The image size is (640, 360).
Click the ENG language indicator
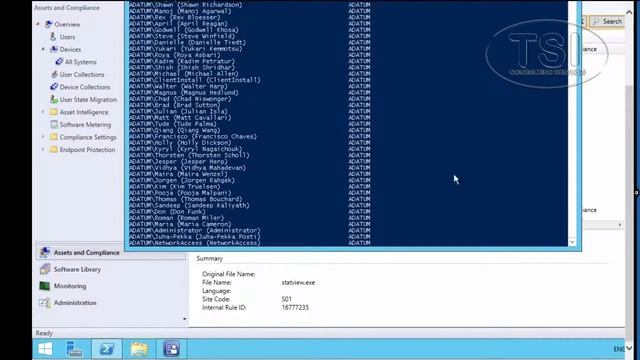pos(619,349)
